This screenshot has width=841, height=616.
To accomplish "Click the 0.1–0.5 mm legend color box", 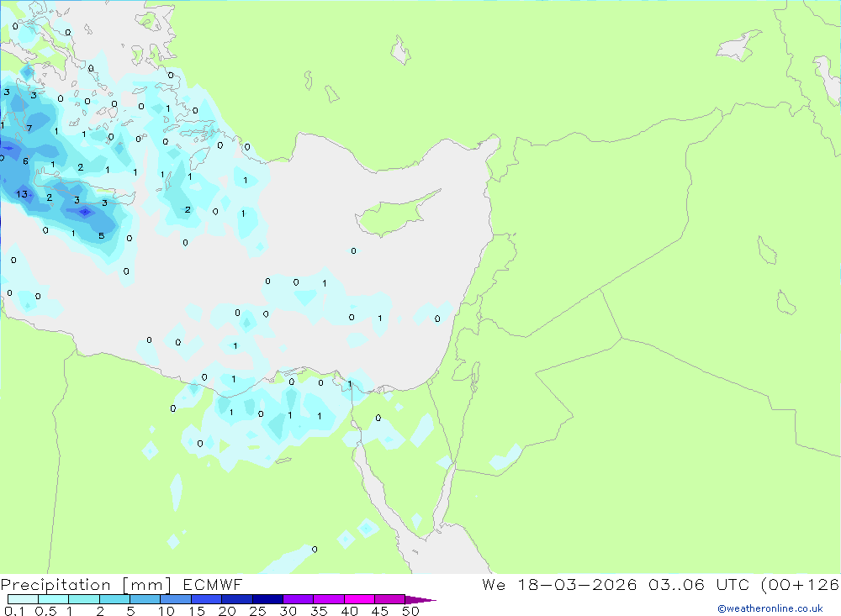I will 23,599.
